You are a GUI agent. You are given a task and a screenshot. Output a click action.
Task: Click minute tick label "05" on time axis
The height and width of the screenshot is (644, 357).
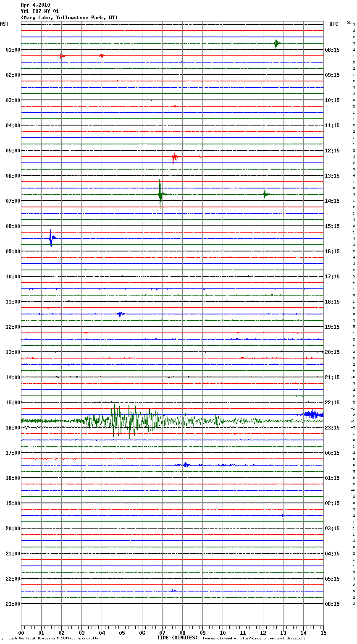[x=122, y=633]
